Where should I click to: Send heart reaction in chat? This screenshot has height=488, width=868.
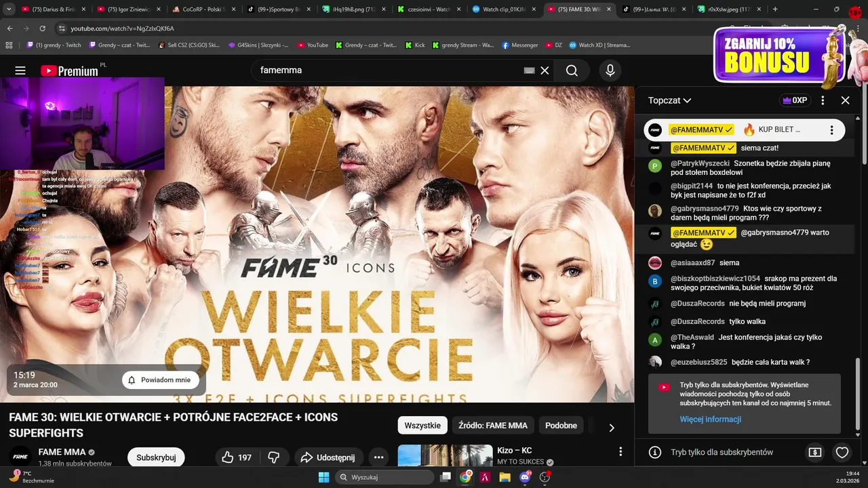coord(842,452)
